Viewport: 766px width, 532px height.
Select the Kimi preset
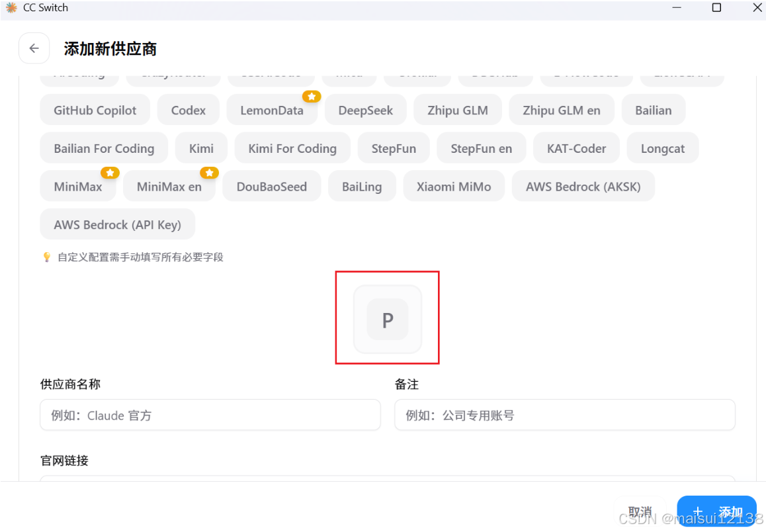201,148
